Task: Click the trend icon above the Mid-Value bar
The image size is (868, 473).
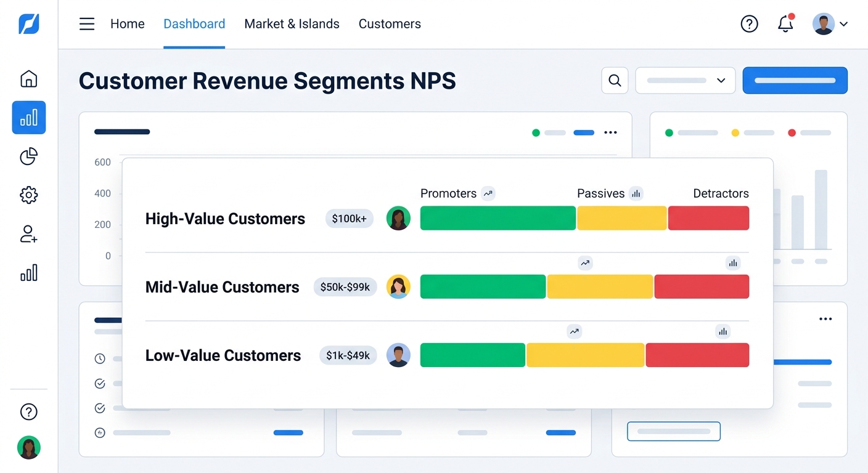Action: [x=585, y=263]
